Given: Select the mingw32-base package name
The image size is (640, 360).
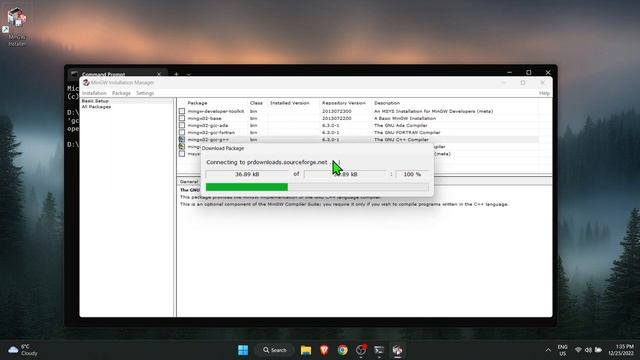Looking at the screenshot, I should (204, 118).
